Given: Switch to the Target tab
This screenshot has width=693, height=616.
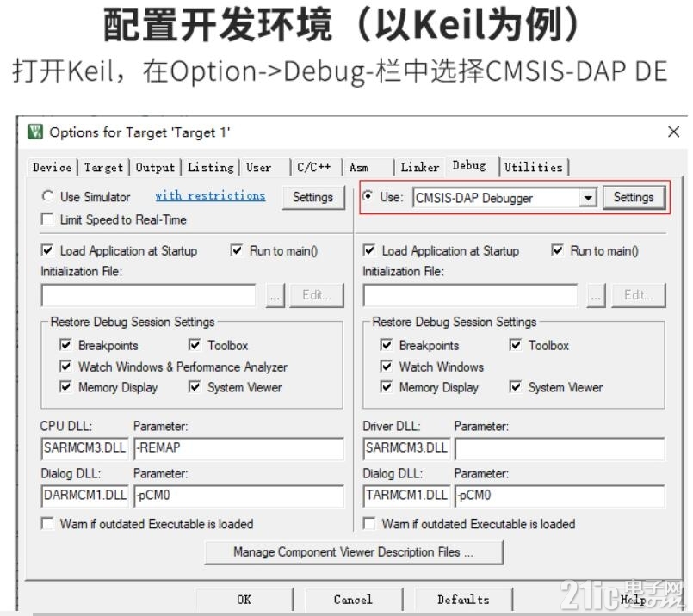Looking at the screenshot, I should 103,168.
